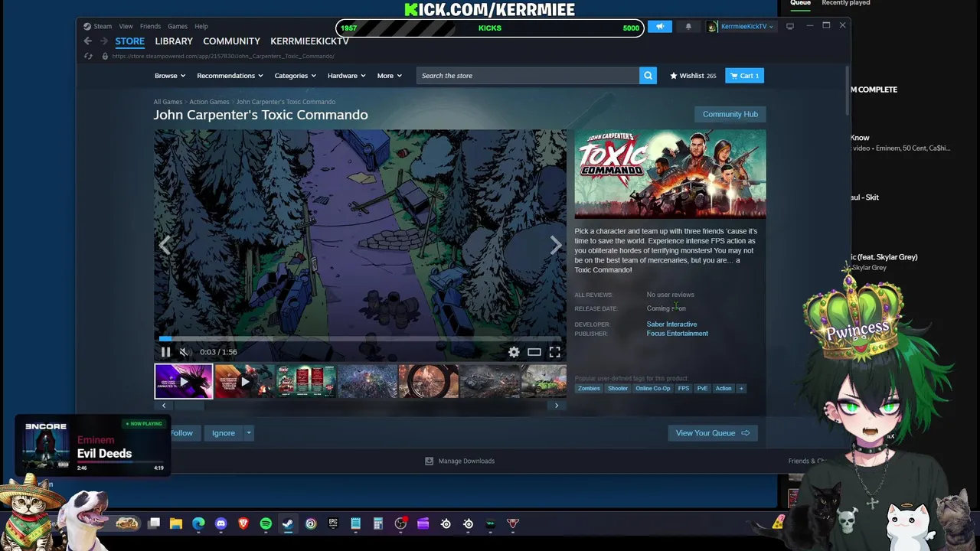This screenshot has width=980, height=551.
Task: Click the Search the store input field
Action: [x=528, y=76]
